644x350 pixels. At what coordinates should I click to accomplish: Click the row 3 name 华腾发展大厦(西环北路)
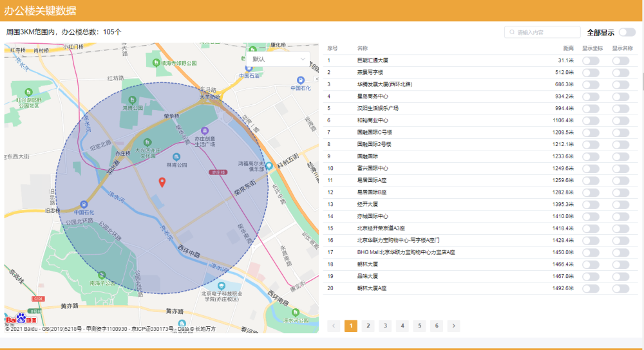pyautogui.click(x=384, y=84)
